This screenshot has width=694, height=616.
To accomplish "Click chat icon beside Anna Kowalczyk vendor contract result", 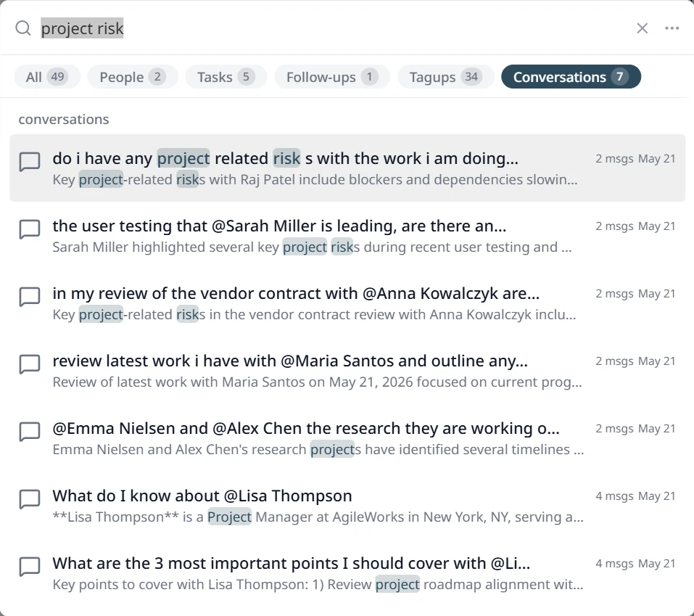I will [x=30, y=297].
